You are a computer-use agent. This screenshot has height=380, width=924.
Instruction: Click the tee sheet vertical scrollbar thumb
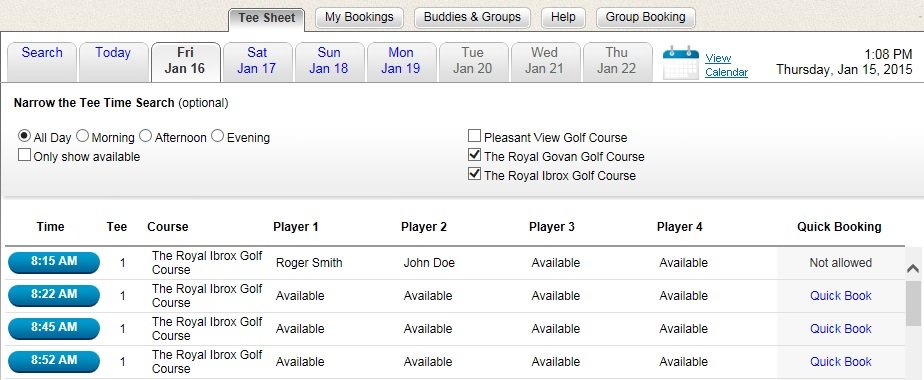(x=913, y=302)
